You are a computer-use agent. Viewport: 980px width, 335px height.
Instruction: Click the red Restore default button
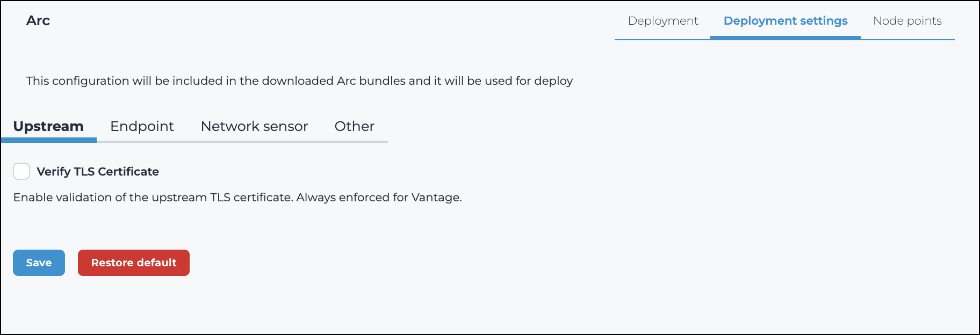pyautogui.click(x=134, y=263)
